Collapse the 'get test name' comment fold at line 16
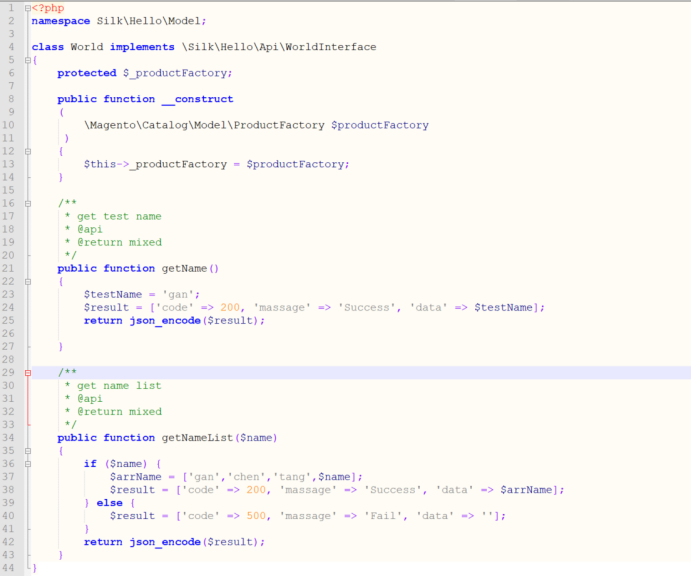 pos(28,203)
